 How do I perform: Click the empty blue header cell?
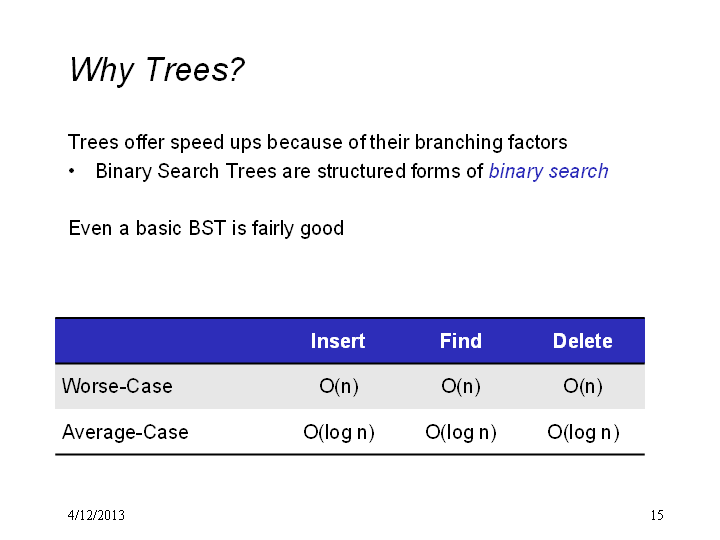[165, 341]
